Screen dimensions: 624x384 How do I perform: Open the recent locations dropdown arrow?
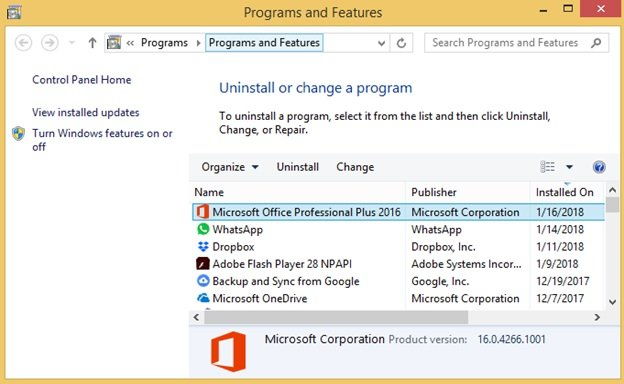pos(72,42)
